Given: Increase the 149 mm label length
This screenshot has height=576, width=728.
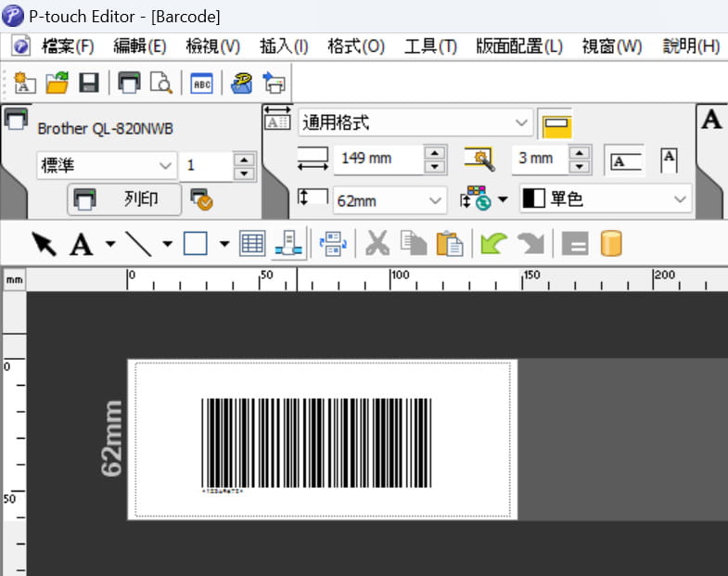Looking at the screenshot, I should pos(435,153).
